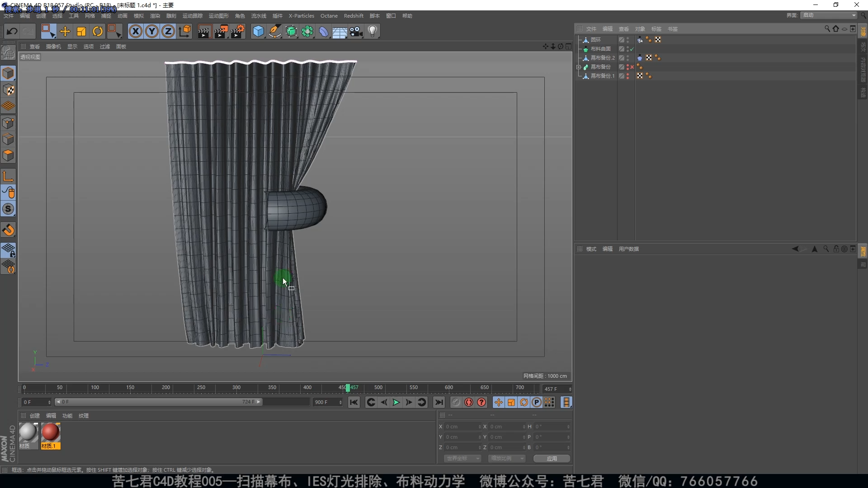Image resolution: width=868 pixels, height=488 pixels.
Task: Open the Edit Render Settings icon
Action: pyautogui.click(x=237, y=31)
